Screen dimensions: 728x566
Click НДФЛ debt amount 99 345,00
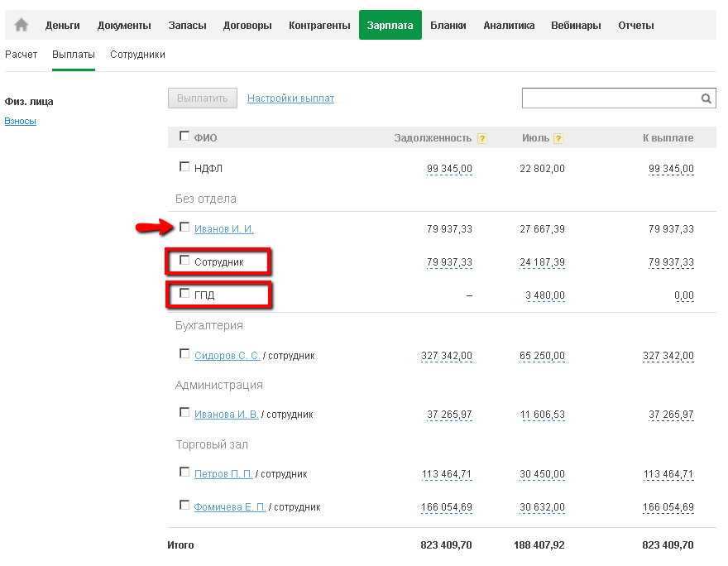pos(449,169)
